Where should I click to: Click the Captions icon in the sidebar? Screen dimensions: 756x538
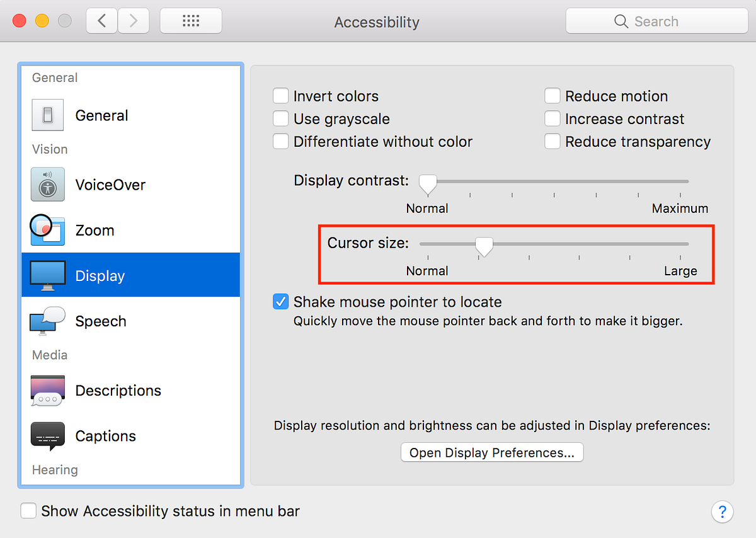(48, 435)
